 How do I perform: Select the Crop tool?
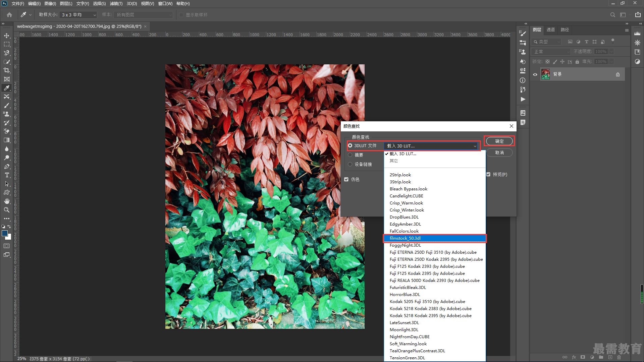pos(7,70)
